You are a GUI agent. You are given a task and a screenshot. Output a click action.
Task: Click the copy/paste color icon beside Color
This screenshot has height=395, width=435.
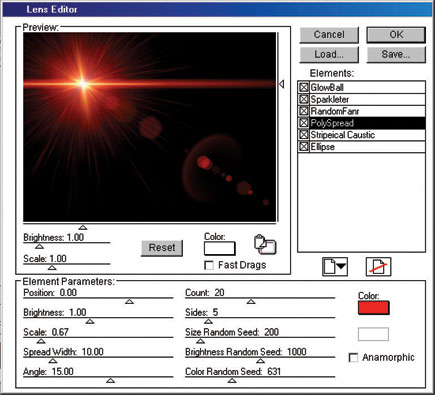click(265, 244)
